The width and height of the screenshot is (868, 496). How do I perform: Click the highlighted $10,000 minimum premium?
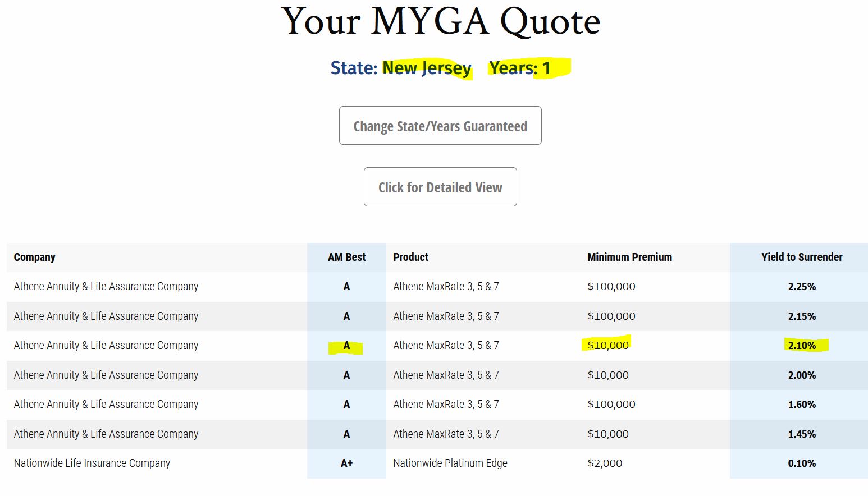[608, 346]
